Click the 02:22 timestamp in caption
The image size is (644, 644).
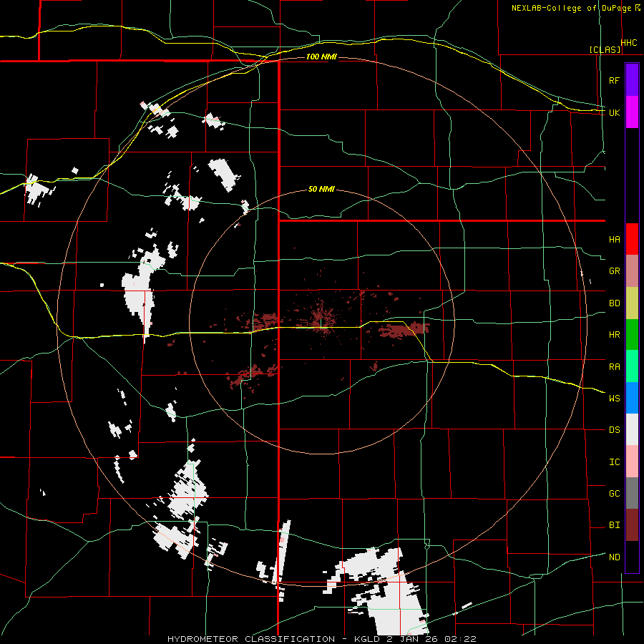pyautogui.click(x=462, y=639)
